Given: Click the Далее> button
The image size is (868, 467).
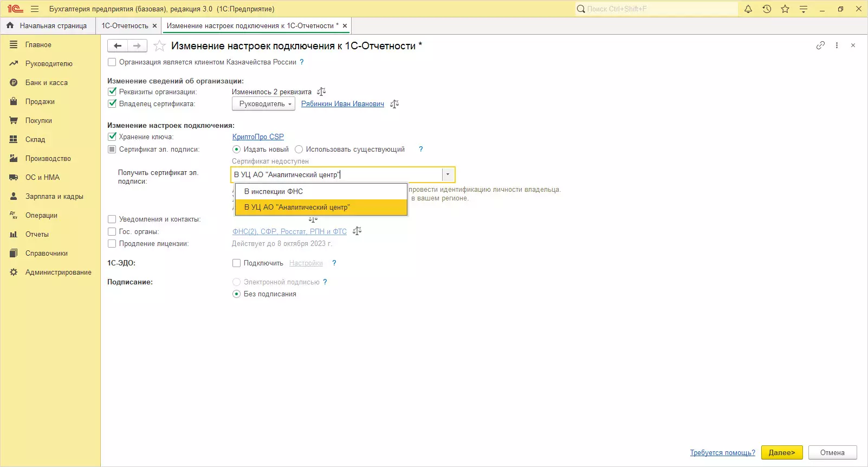Looking at the screenshot, I should [782, 453].
